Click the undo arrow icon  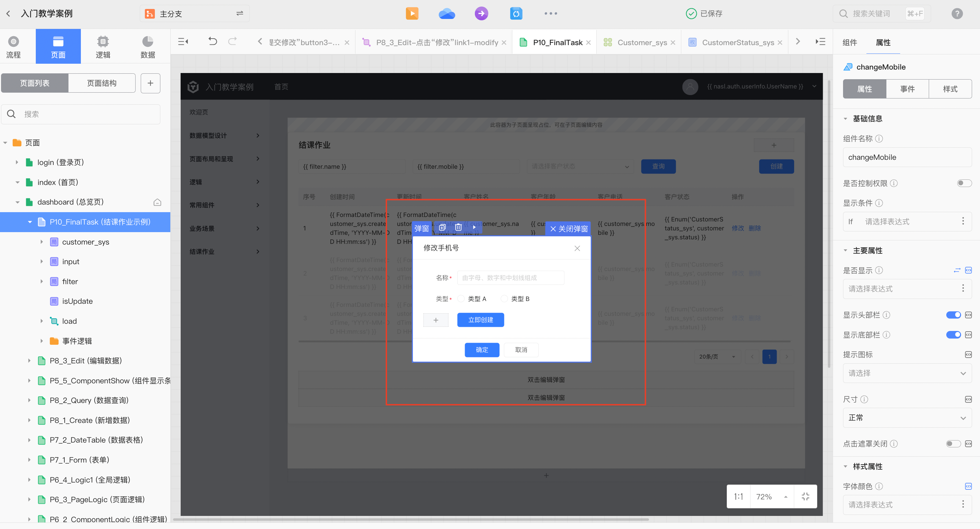pyautogui.click(x=213, y=42)
